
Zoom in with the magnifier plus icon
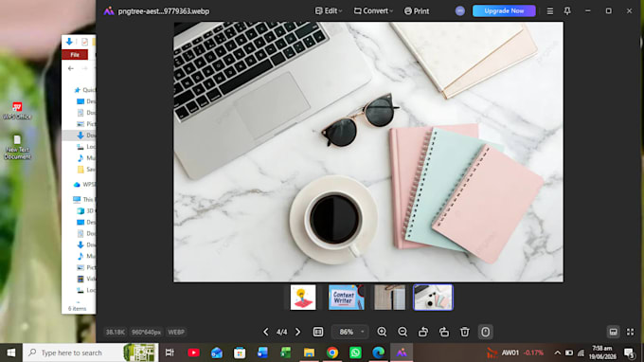pyautogui.click(x=382, y=332)
